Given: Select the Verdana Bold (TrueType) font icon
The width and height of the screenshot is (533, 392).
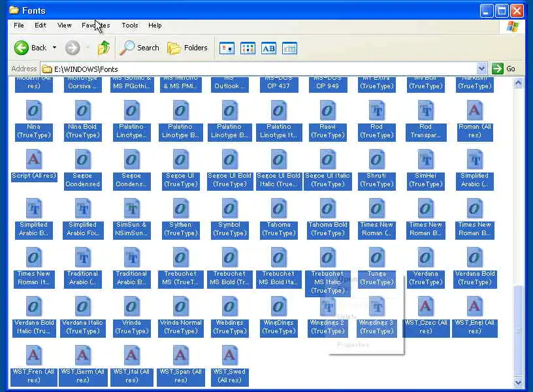Looking at the screenshot, I should (474, 257).
